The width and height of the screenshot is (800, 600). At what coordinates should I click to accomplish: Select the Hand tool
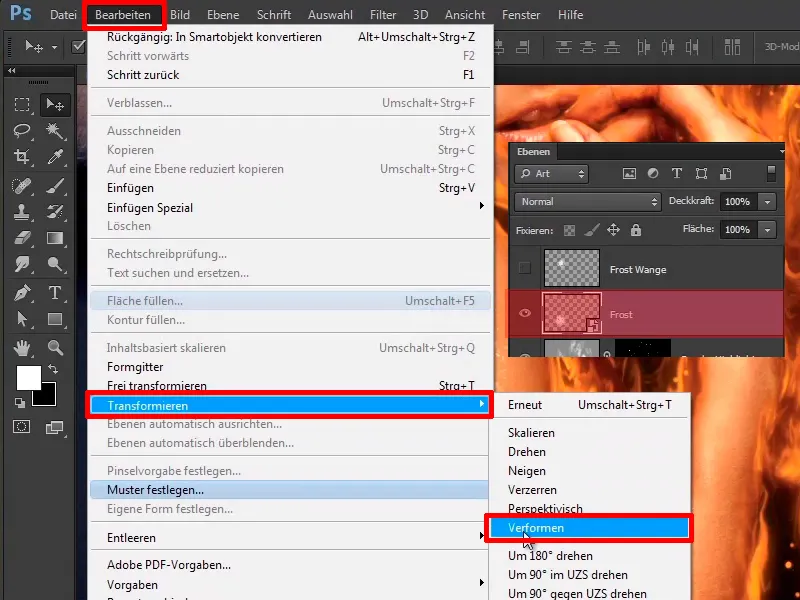tap(21, 348)
